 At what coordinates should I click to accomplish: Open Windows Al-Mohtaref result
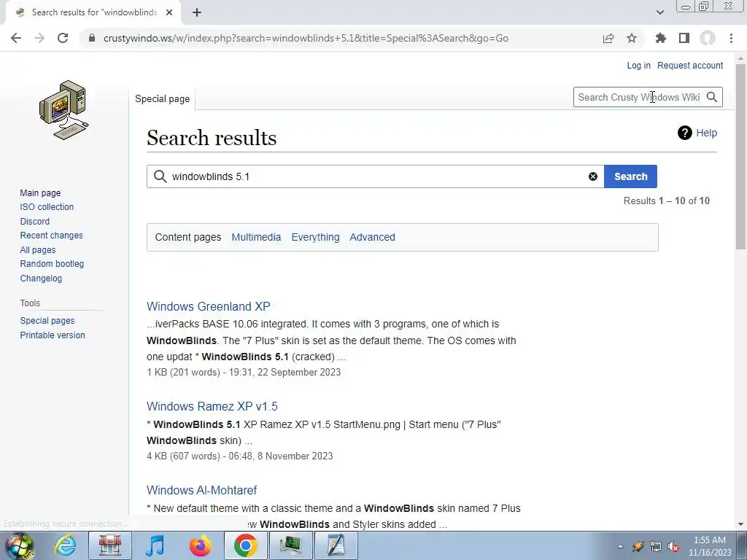click(x=201, y=490)
